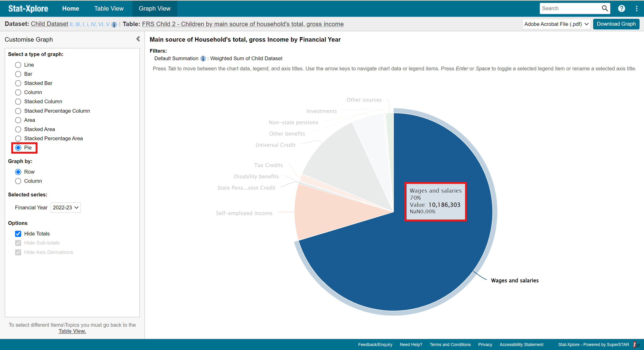Click the search magnifier icon
The width and height of the screenshot is (644, 350).
tap(604, 8)
